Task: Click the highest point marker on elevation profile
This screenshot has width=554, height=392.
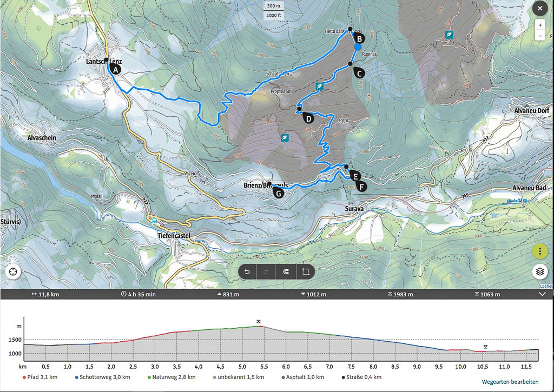Action: click(x=259, y=322)
